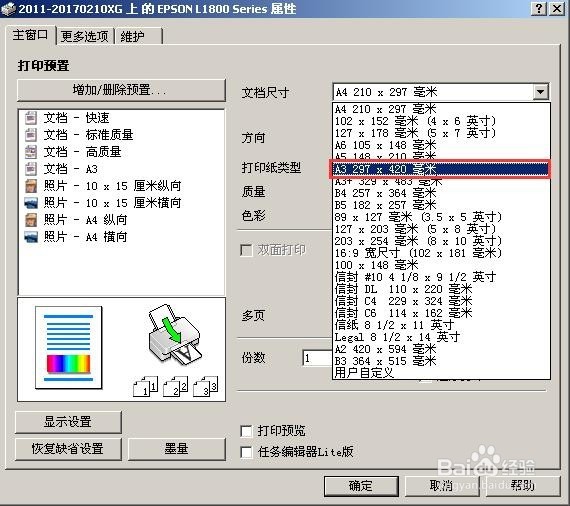Select preset 文档 - 高质量
Image resolution: width=570 pixels, height=506 pixels.
pyautogui.click(x=82, y=152)
